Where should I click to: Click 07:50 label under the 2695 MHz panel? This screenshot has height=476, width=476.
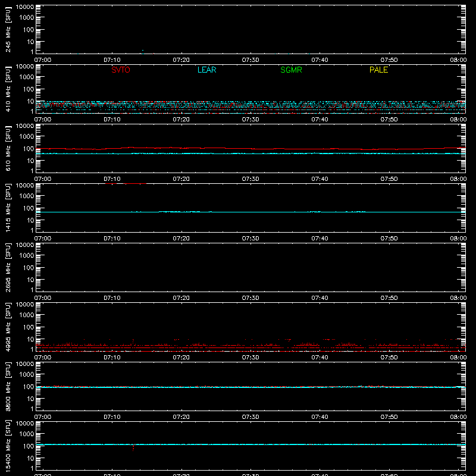click(389, 298)
